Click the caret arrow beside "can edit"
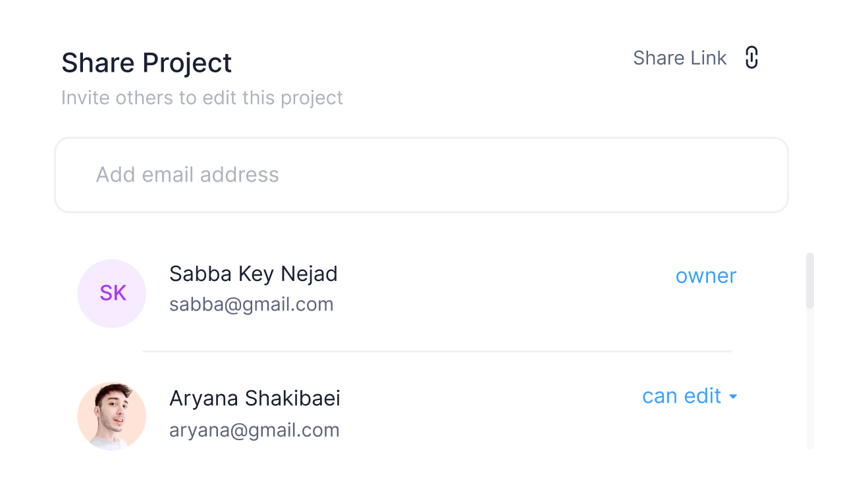Image resolution: width=843 pixels, height=504 pixels. (733, 397)
